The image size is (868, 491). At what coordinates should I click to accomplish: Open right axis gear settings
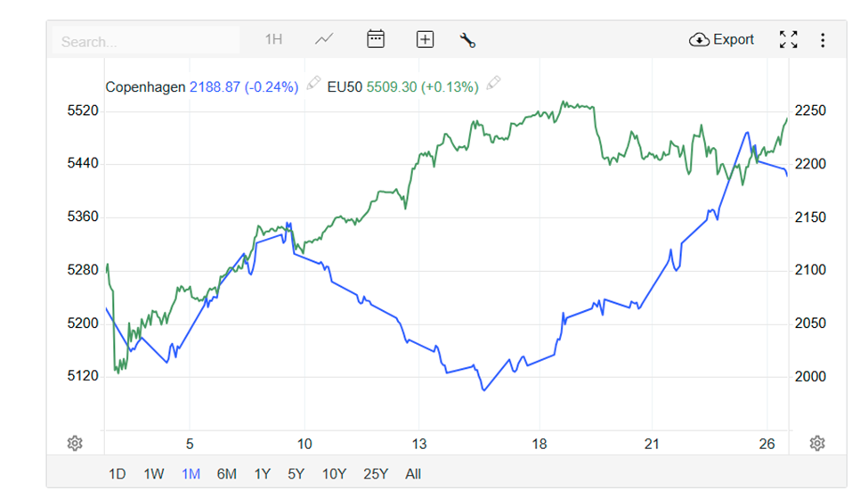click(817, 444)
